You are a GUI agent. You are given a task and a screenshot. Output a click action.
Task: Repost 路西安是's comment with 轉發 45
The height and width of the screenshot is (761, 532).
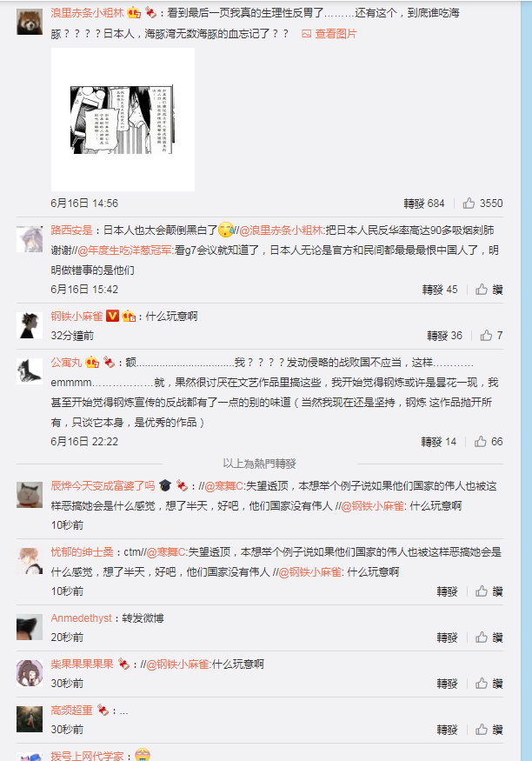(439, 290)
